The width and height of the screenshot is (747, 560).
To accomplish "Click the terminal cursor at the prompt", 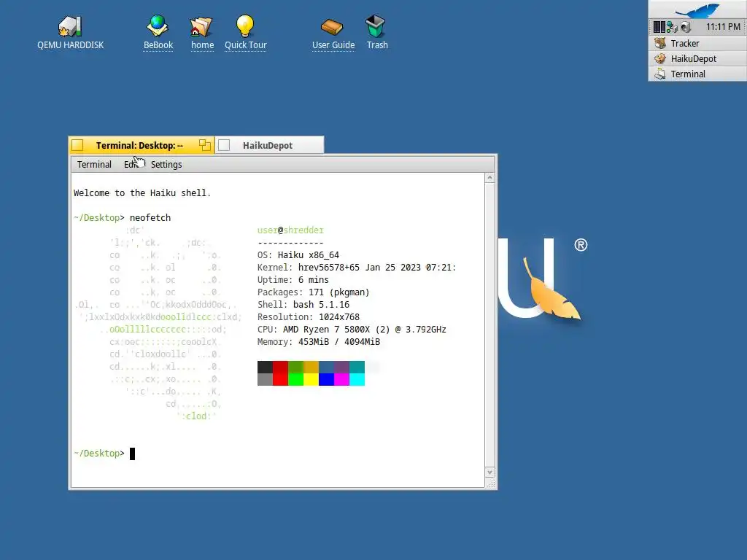I will [133, 454].
